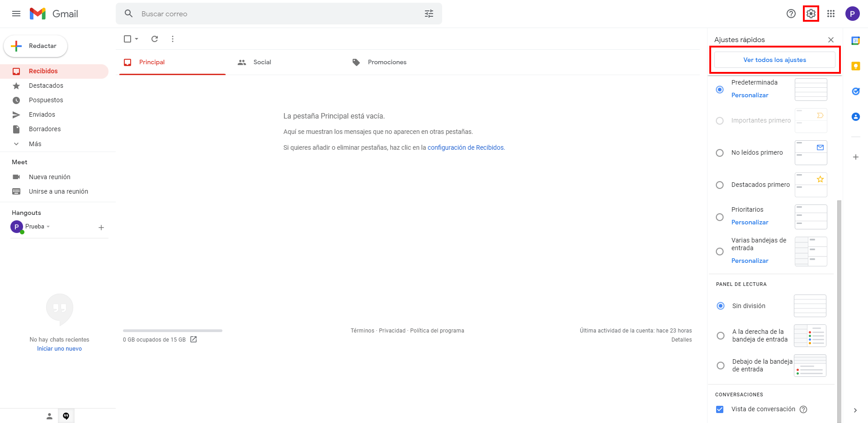This screenshot has width=868, height=423.
Task: Open select dropdown arrow beside checkbox
Action: tap(137, 39)
